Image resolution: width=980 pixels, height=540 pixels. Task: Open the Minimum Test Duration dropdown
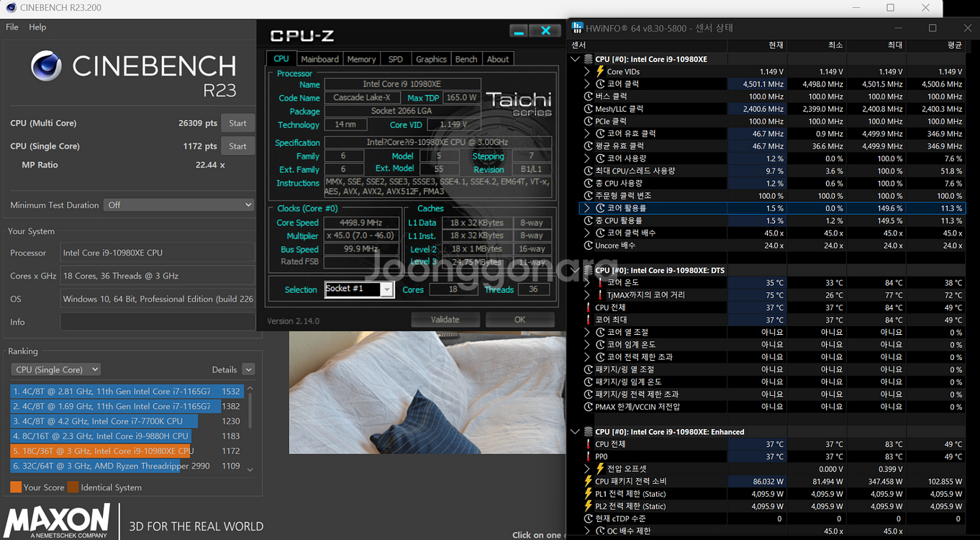178,205
